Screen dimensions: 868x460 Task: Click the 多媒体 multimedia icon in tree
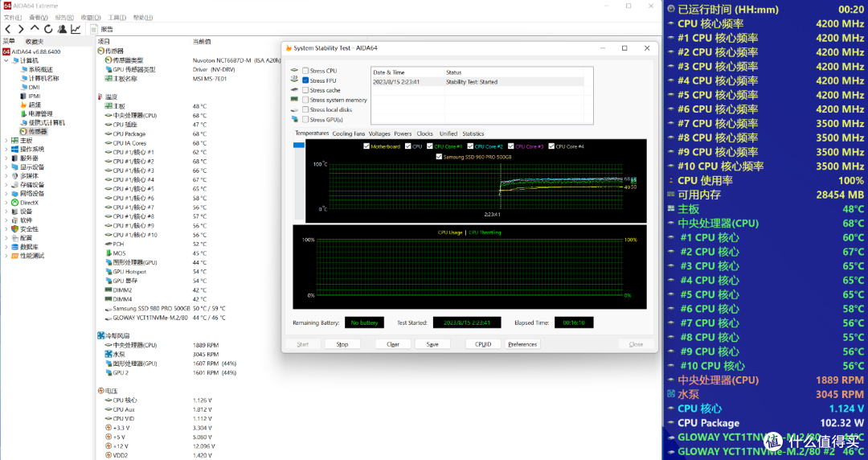(15, 175)
